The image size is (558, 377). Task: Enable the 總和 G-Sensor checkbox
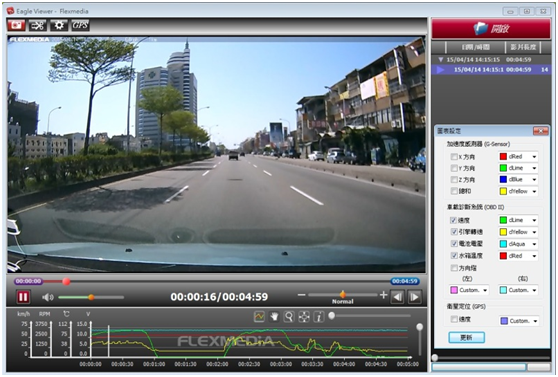454,191
